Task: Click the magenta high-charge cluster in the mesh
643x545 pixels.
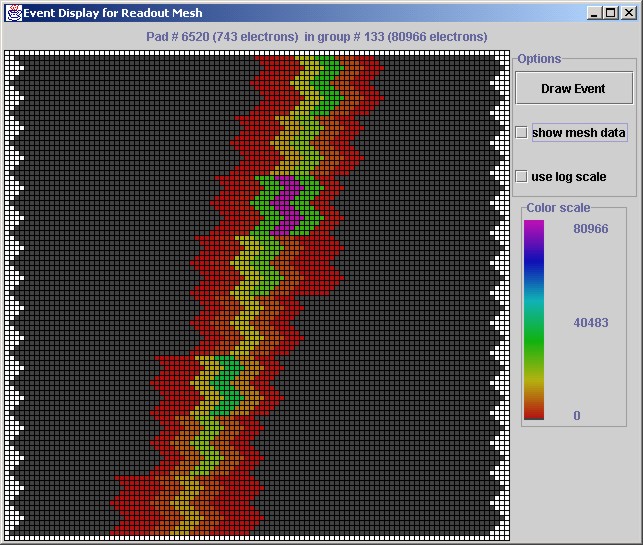Action: point(287,205)
